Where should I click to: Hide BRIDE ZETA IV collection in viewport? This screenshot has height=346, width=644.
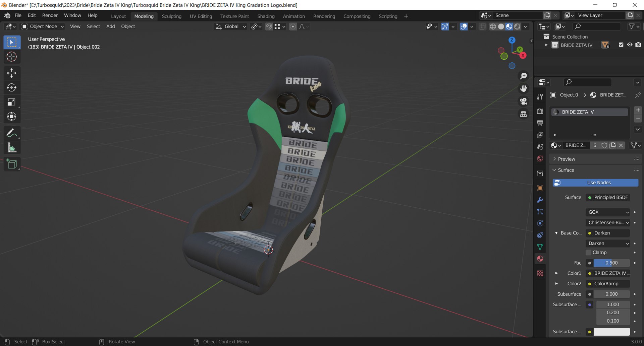click(x=630, y=45)
